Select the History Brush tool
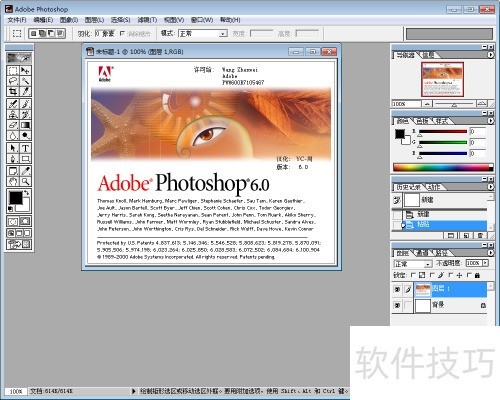The width and height of the screenshot is (500, 400). pos(25,114)
